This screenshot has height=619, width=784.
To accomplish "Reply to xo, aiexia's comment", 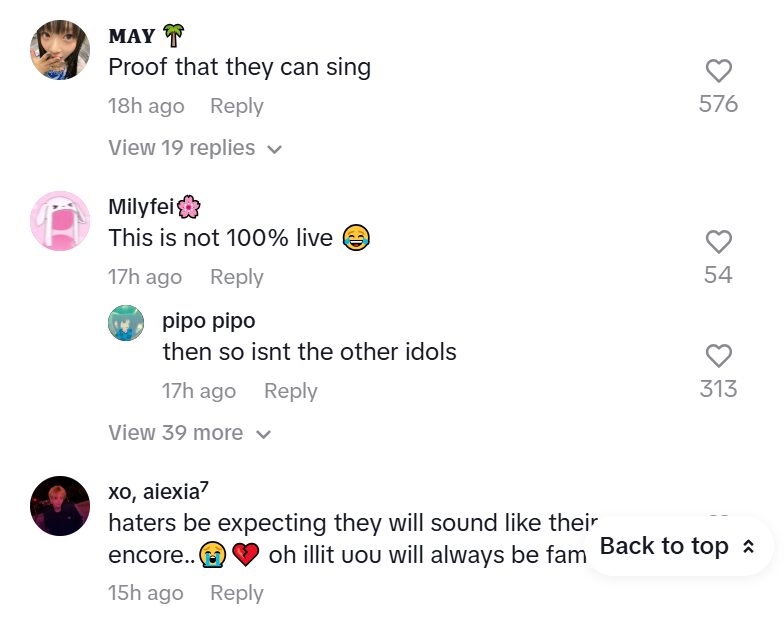I will coord(237,592).
